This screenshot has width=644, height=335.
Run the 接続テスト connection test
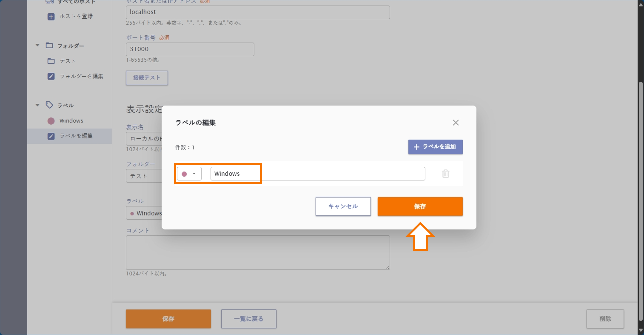[147, 77]
